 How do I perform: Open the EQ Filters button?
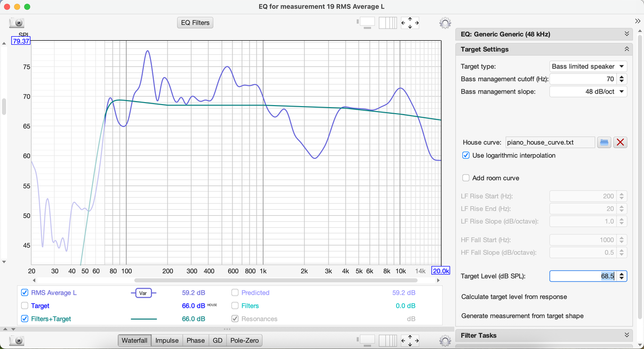point(196,23)
